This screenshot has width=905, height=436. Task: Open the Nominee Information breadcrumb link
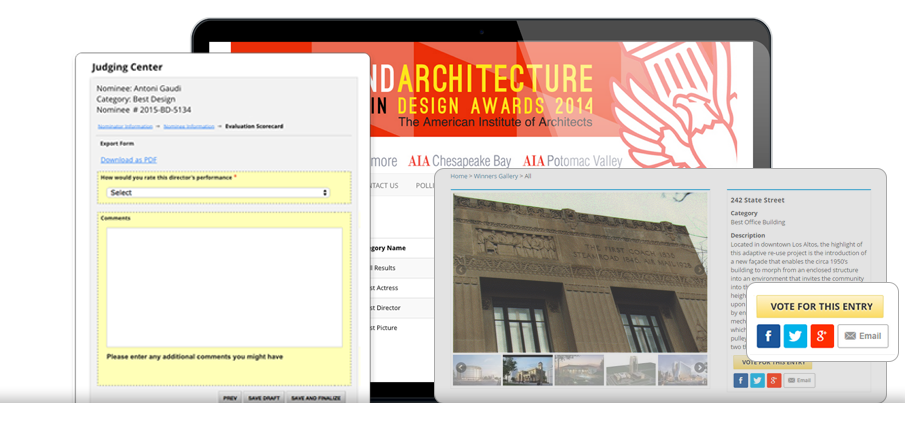coord(189,126)
